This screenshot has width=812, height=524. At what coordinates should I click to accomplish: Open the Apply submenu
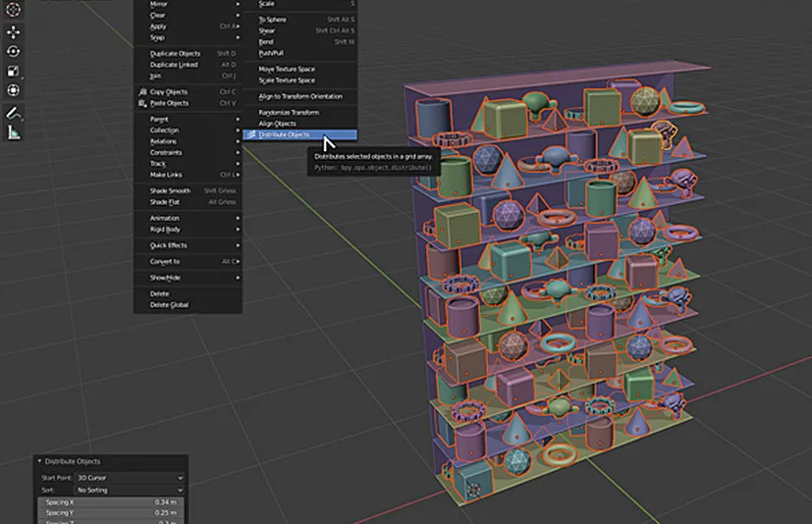click(188, 26)
